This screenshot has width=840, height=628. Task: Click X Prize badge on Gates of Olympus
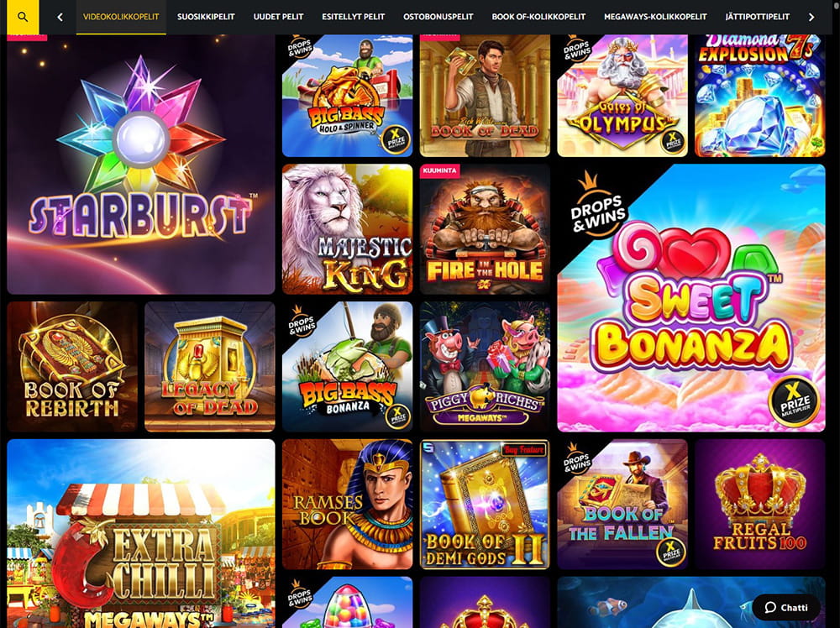tap(673, 141)
